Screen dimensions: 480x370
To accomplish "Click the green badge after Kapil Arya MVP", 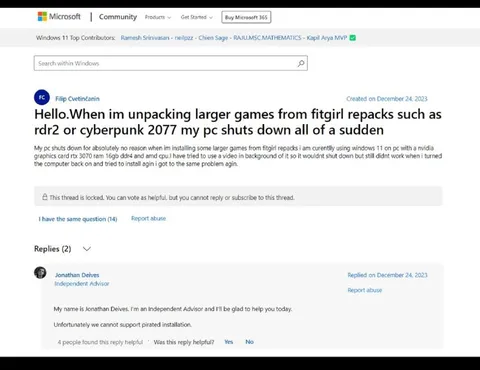I will coord(353,38).
